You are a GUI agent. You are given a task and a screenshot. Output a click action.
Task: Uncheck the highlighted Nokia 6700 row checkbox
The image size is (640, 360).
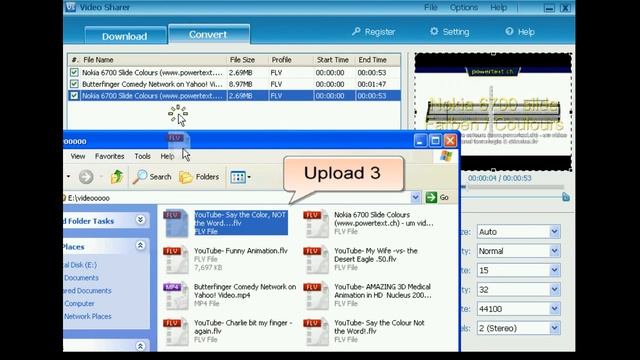click(x=74, y=96)
